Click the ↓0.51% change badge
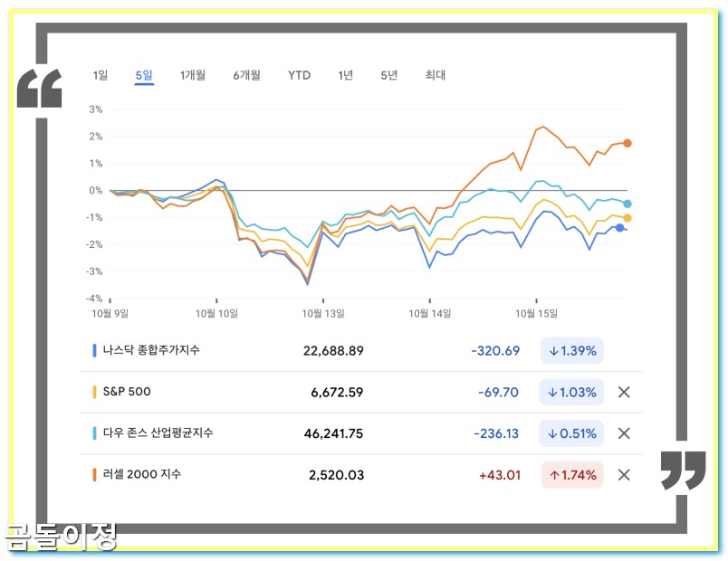This screenshot has height=561, width=728. (x=571, y=433)
